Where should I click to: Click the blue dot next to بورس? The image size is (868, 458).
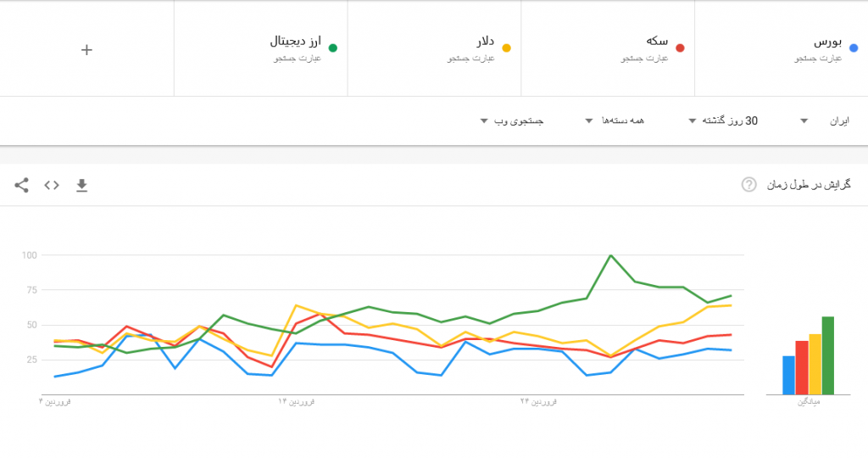click(854, 48)
